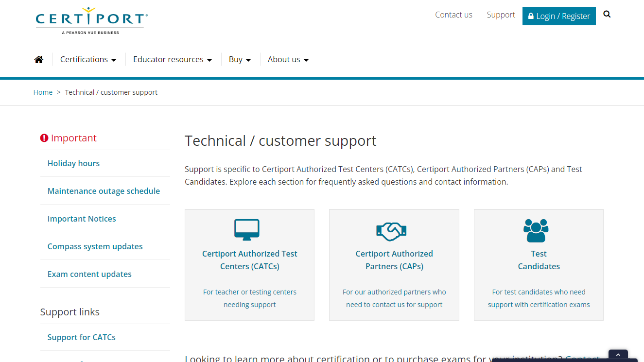Click the 'Technical / customer support' page heading
The image size is (644, 362).
coord(280,141)
